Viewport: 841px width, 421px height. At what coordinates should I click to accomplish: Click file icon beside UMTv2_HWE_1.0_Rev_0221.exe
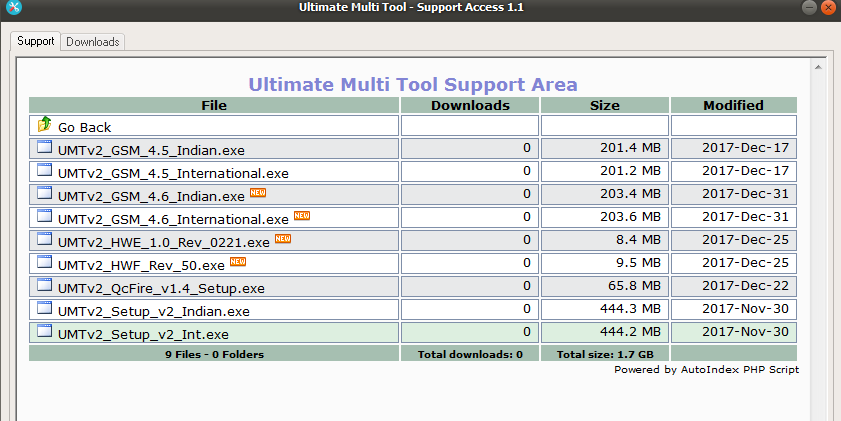click(45, 239)
